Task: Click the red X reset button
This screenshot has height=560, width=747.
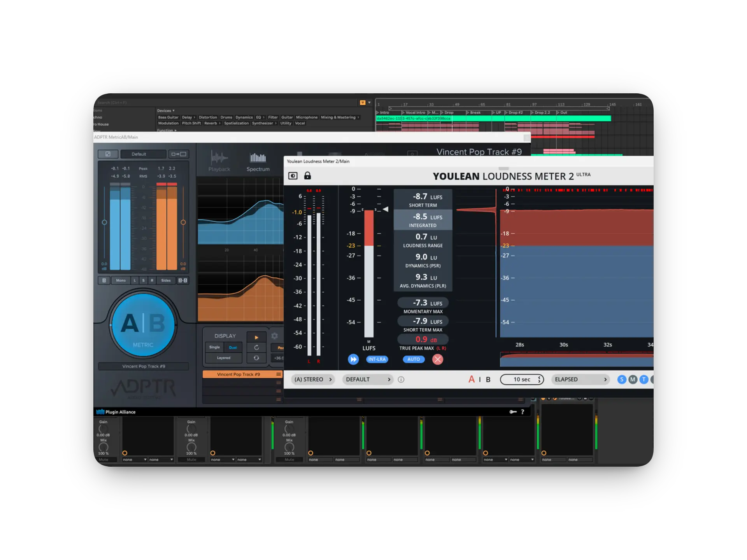Action: pos(438,359)
